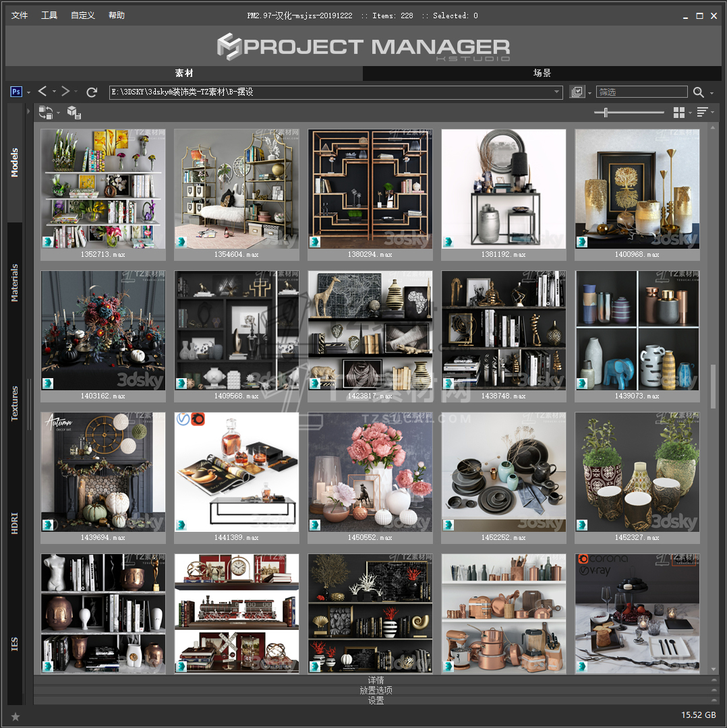Viewport: 727px width, 728px height.
Task: Click the convert/replace files toolbar icon
Action: click(46, 112)
